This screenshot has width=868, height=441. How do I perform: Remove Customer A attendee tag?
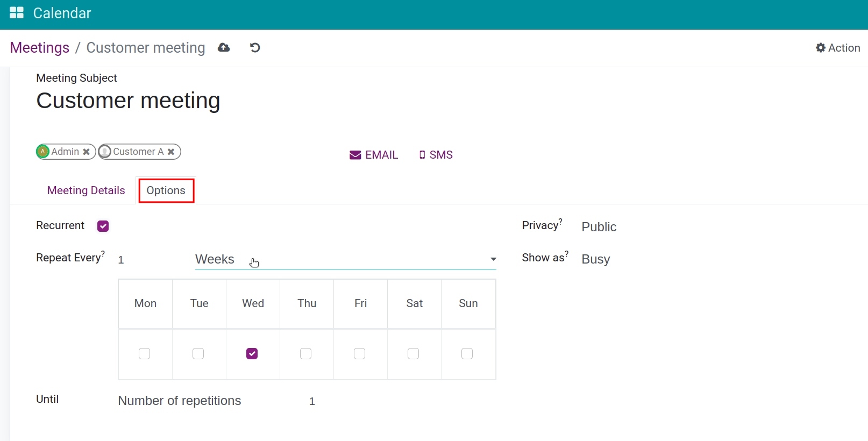pyautogui.click(x=171, y=152)
